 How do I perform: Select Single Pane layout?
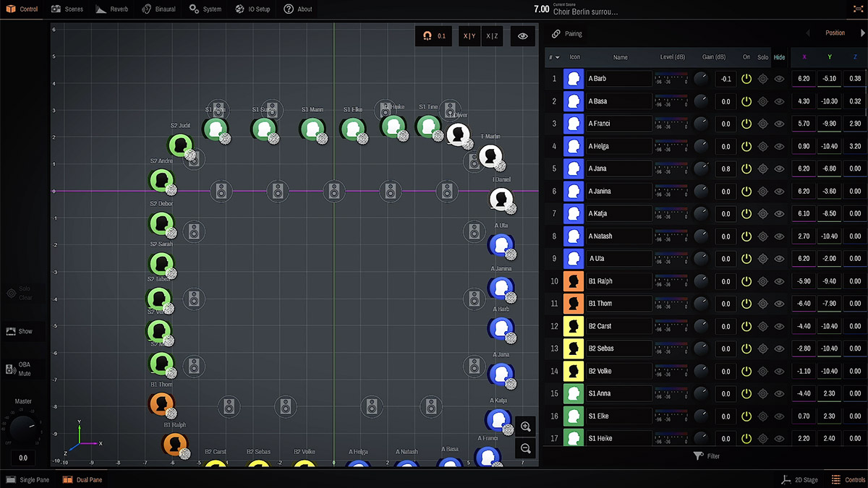28,480
